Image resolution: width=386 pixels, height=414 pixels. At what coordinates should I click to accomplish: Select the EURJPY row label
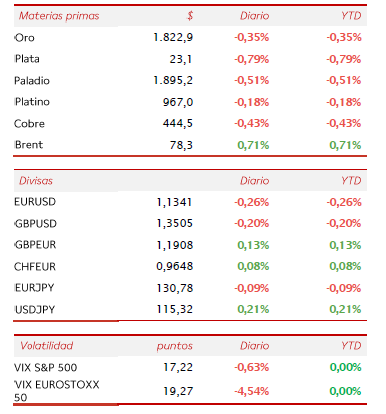click(x=34, y=288)
